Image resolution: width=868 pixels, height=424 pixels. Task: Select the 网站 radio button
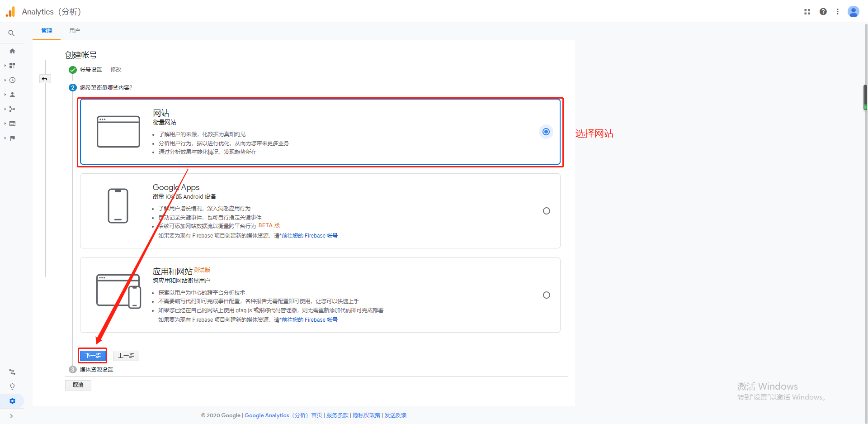click(546, 132)
